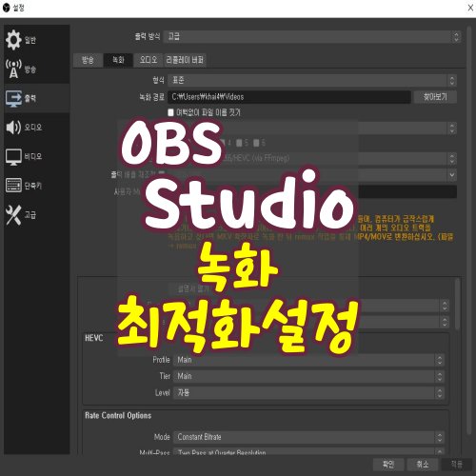Click the 취소 cancel button
The height and width of the screenshot is (476, 476).
[x=423, y=465]
